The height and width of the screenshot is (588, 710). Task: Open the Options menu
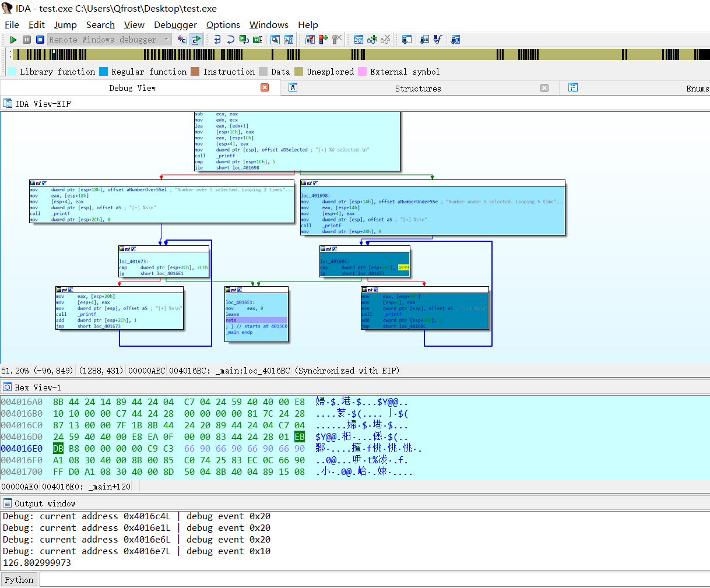click(x=223, y=24)
